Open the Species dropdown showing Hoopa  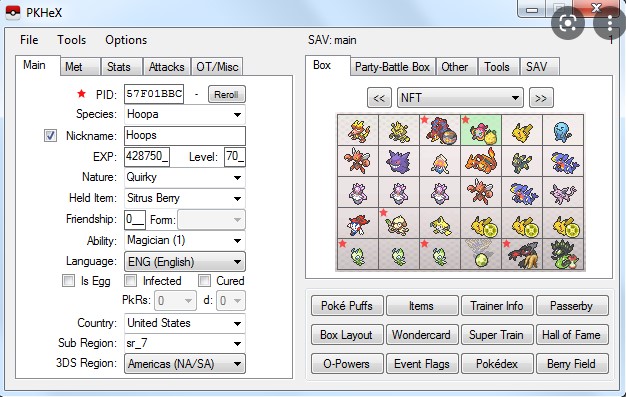pos(185,114)
